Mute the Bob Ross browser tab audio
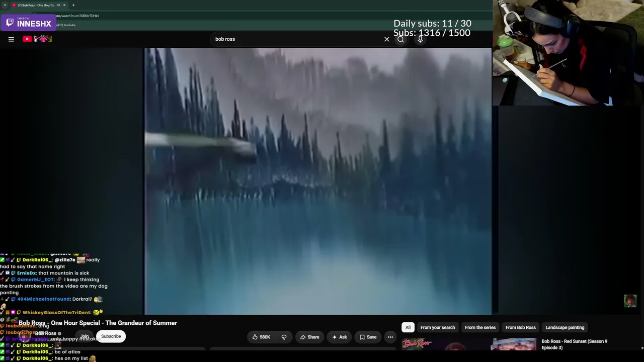This screenshot has height=362, width=644. point(58,5)
